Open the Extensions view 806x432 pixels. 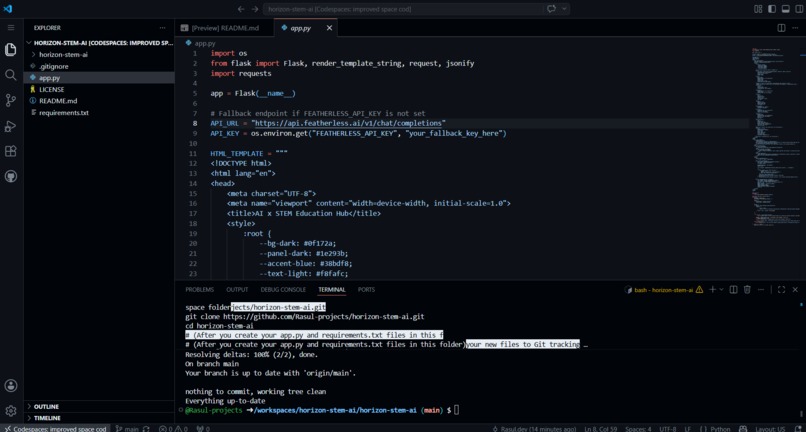(x=11, y=151)
